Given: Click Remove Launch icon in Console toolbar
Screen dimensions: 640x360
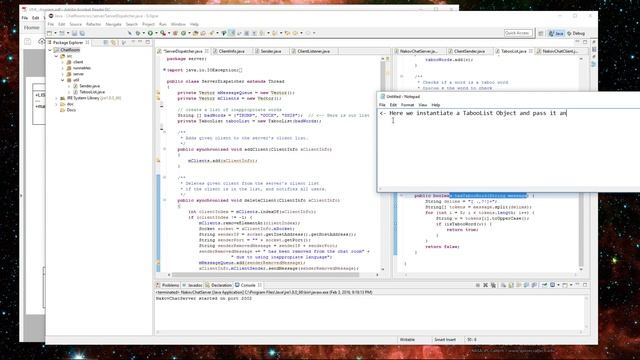Looking at the screenshot, I should click(x=486, y=285).
